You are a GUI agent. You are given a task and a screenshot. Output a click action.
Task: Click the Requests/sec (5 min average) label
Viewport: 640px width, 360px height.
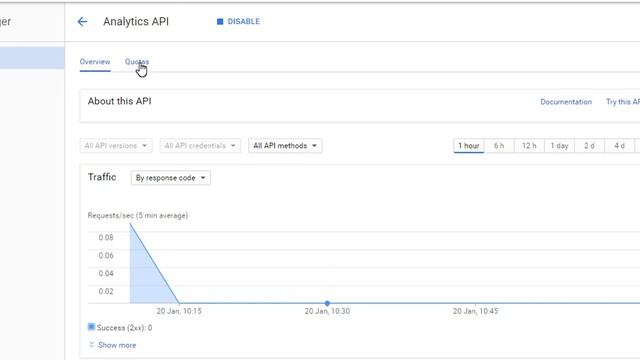click(x=138, y=216)
